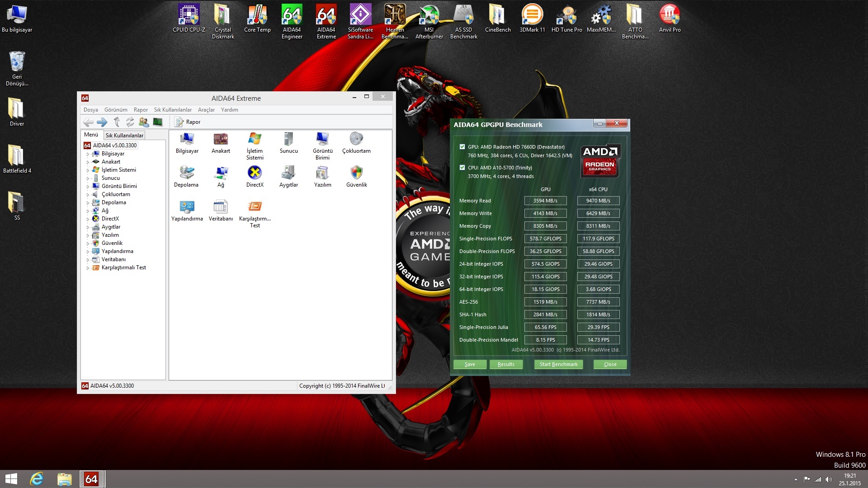This screenshot has width=868, height=488.
Task: Open the Yapılandırma icon in main pane
Action: [x=187, y=211]
